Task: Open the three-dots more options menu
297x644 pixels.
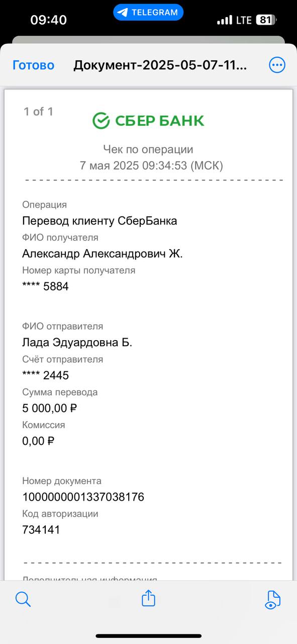Action: (x=277, y=65)
